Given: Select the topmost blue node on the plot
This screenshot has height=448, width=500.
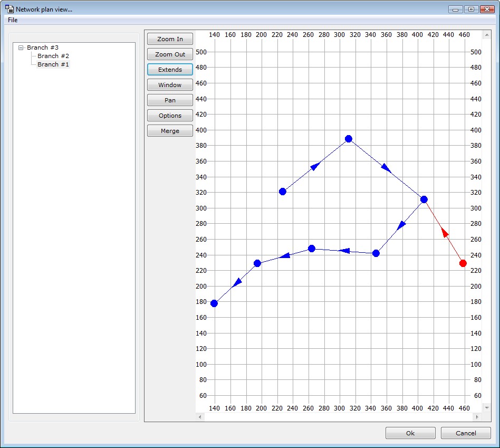Looking at the screenshot, I should pyautogui.click(x=348, y=139).
